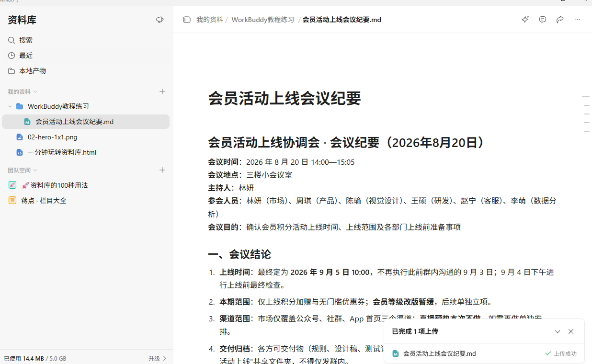Click the 主持人：林妍 line
Viewport: 592px width, 364px height.
pos(231,188)
